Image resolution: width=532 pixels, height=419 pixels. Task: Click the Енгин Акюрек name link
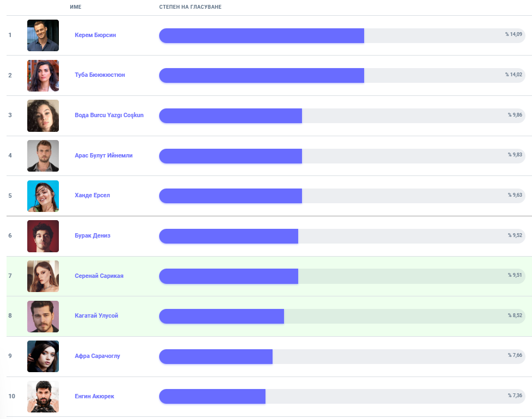coord(94,396)
